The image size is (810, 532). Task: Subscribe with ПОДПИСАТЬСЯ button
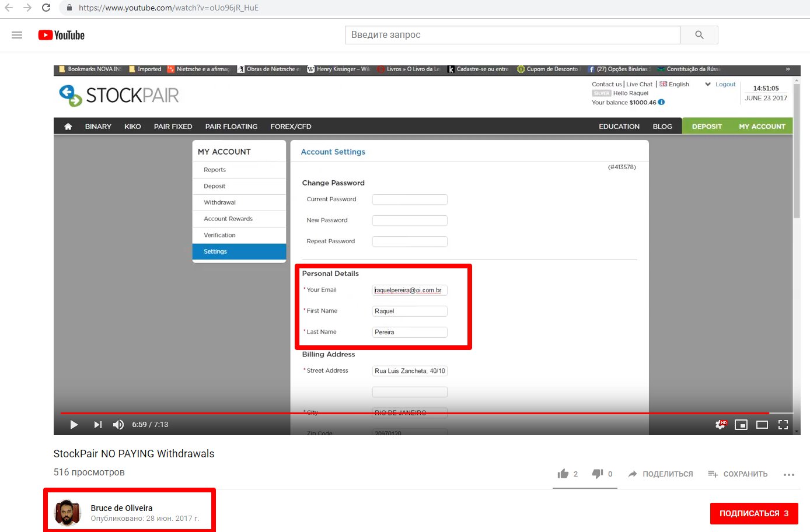pos(754,513)
